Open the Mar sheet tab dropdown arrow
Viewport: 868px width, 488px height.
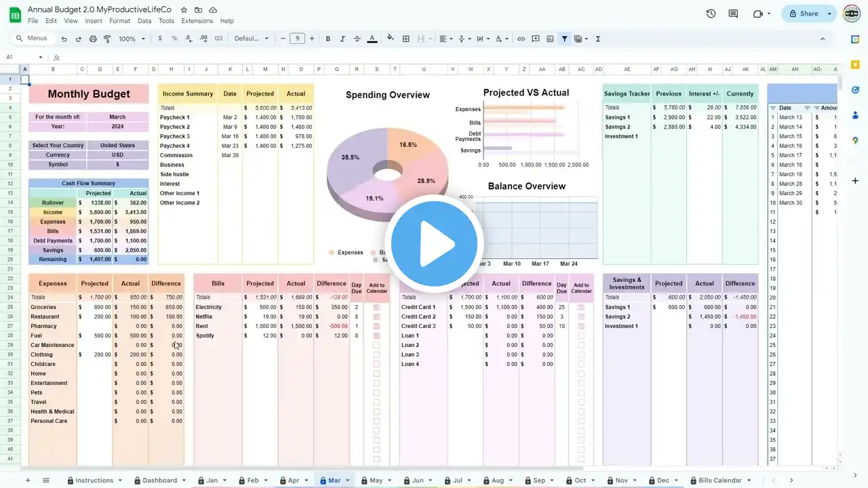(x=347, y=481)
